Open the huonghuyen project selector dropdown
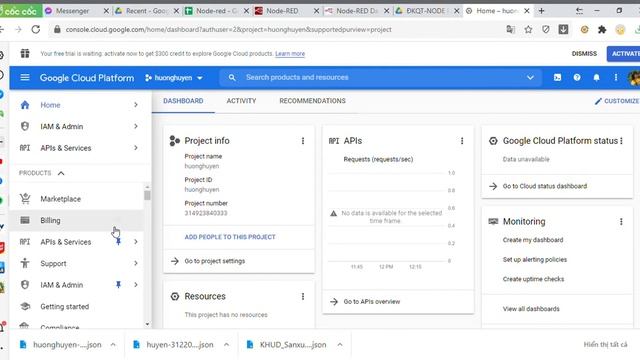This screenshot has width=640, height=360. pyautogui.click(x=174, y=78)
